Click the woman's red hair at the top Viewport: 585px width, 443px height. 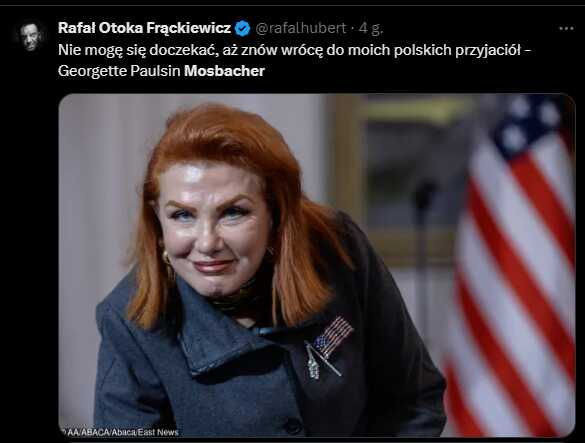(x=220, y=136)
